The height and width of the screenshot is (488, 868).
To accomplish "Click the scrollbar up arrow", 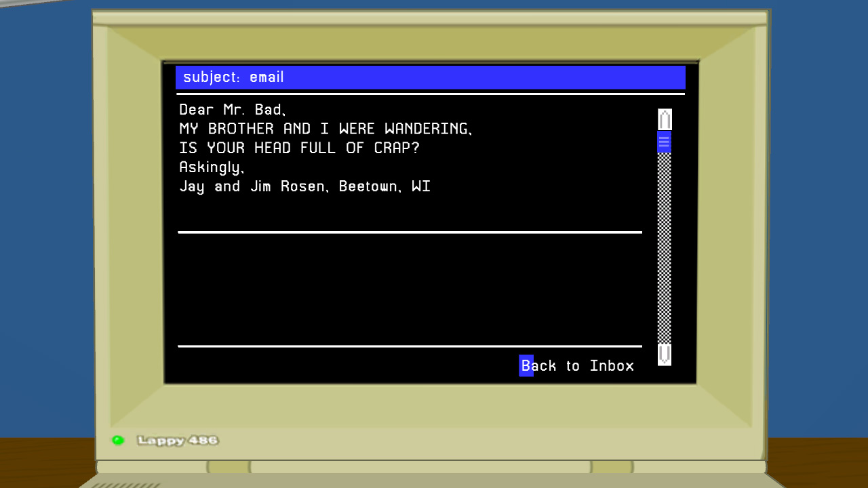I will 665,119.
